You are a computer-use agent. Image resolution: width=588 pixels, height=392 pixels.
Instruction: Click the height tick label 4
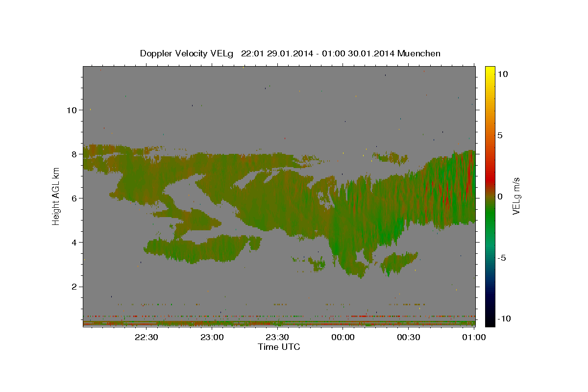coord(74,242)
